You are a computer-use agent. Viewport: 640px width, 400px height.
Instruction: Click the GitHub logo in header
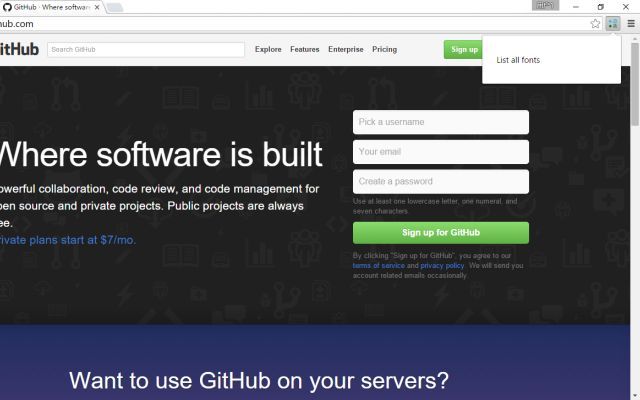coord(20,49)
